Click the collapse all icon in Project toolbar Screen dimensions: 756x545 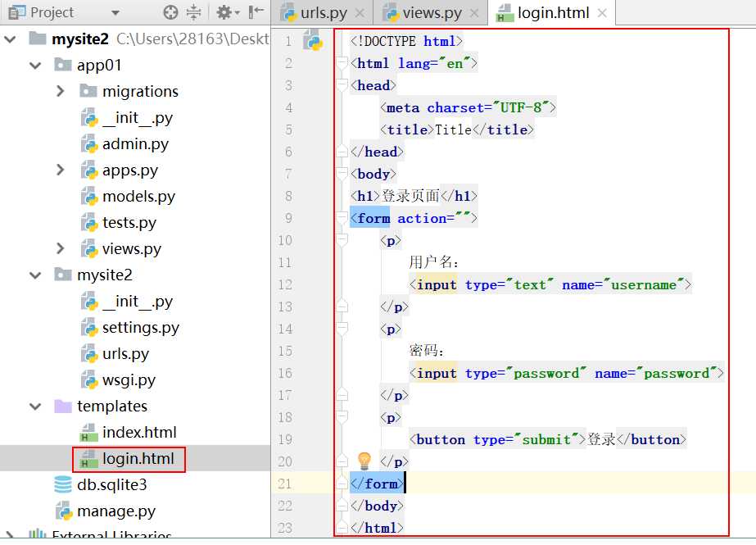(193, 12)
